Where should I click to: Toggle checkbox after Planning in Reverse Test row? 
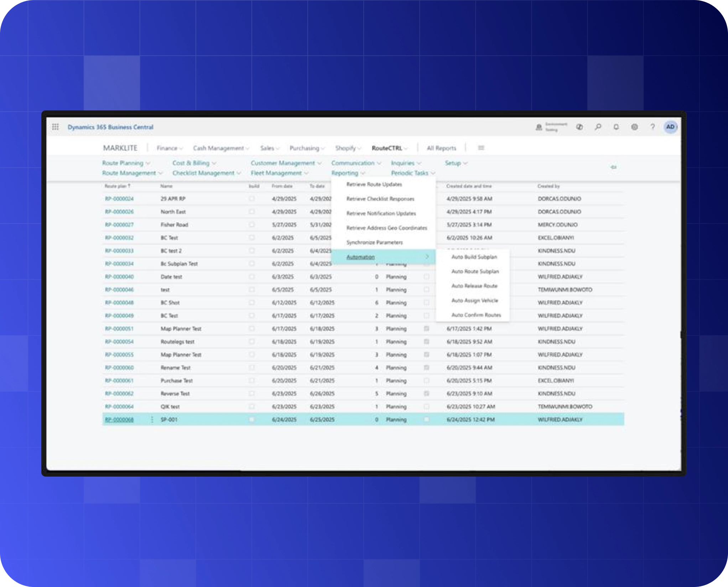[x=426, y=394]
